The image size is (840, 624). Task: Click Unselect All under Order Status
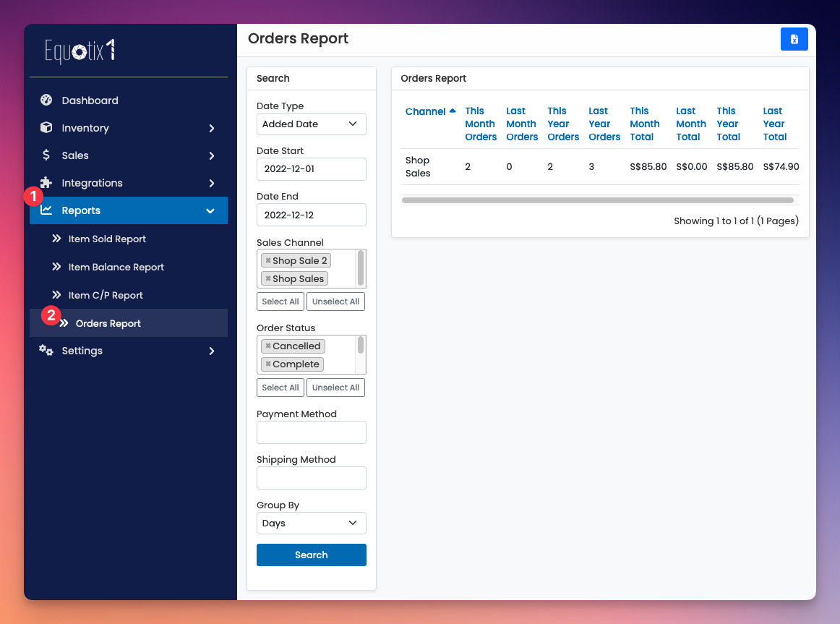pyautogui.click(x=335, y=388)
